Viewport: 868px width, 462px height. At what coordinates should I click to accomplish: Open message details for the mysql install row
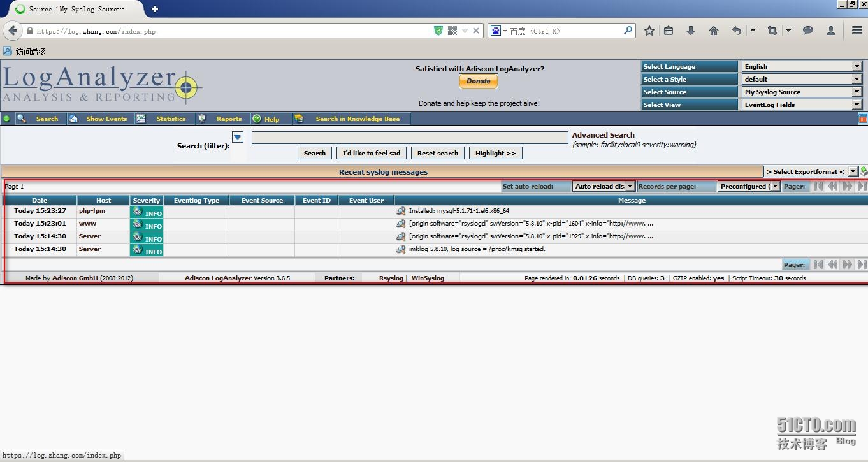pos(401,210)
